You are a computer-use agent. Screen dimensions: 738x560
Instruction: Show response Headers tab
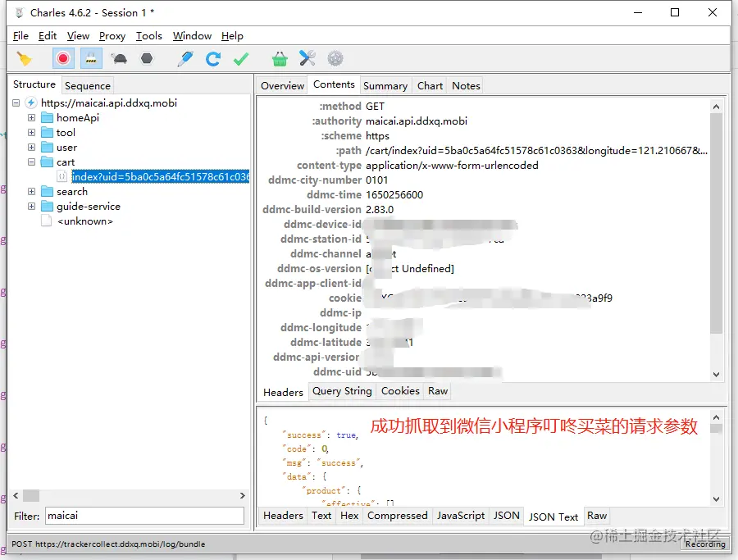click(x=283, y=516)
